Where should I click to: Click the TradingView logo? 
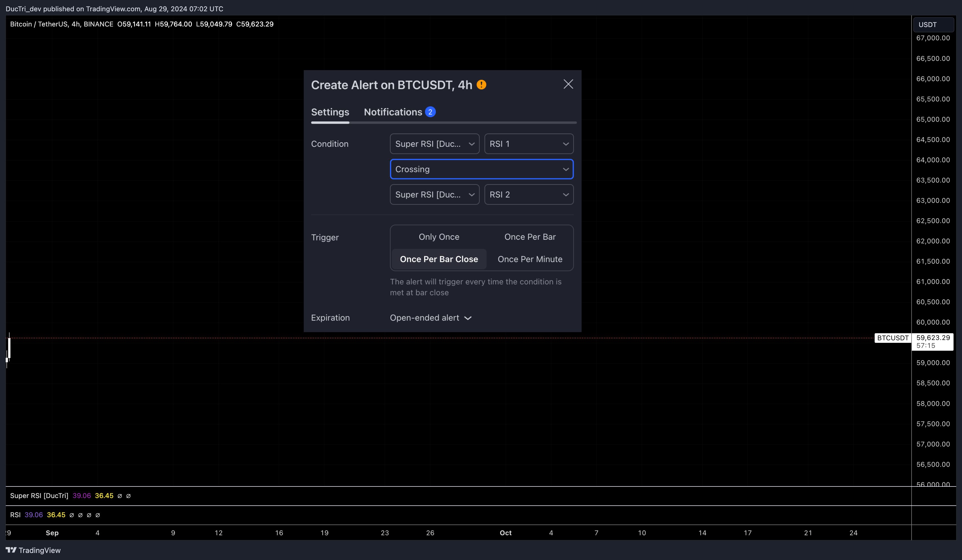coord(33,550)
